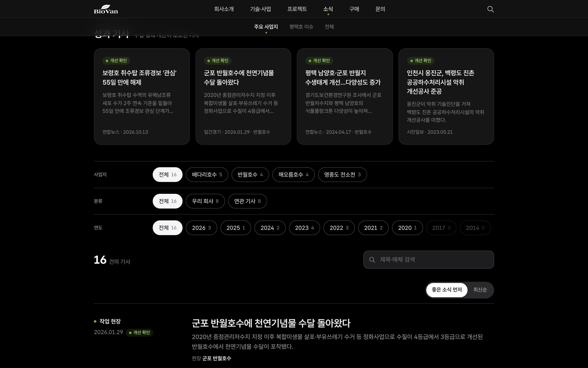This screenshot has width=588, height=368.
Task: Filter category by 우리 회사
Action: pos(205,201)
